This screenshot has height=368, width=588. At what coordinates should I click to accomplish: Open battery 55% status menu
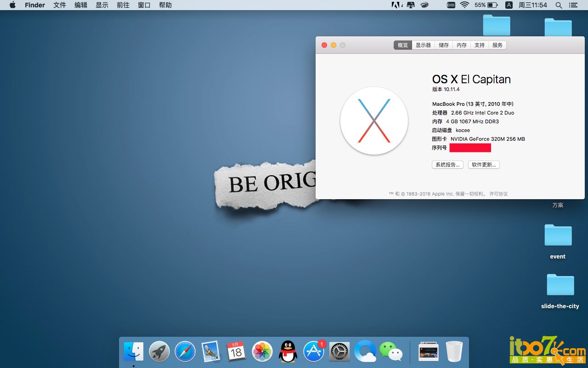[x=486, y=5]
